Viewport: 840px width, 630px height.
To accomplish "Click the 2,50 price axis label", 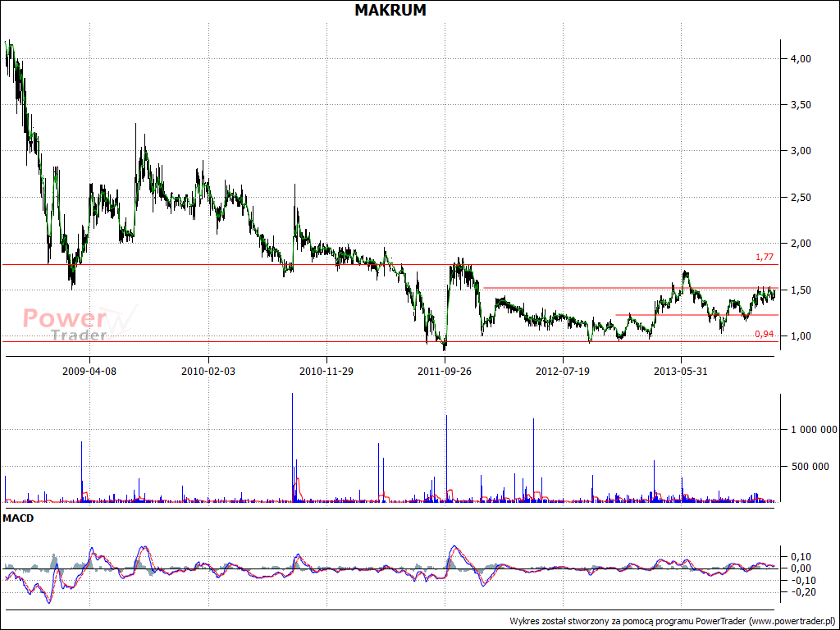I will 801,198.
